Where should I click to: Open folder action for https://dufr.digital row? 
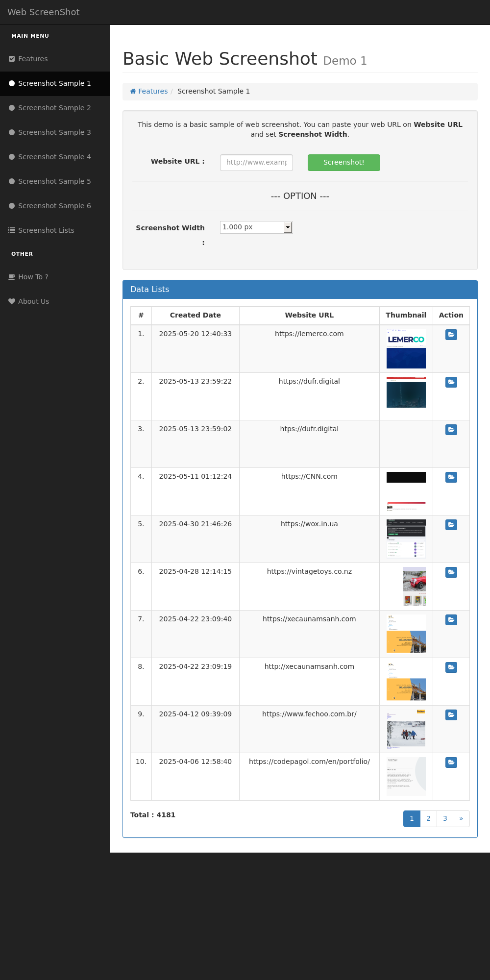tap(451, 382)
